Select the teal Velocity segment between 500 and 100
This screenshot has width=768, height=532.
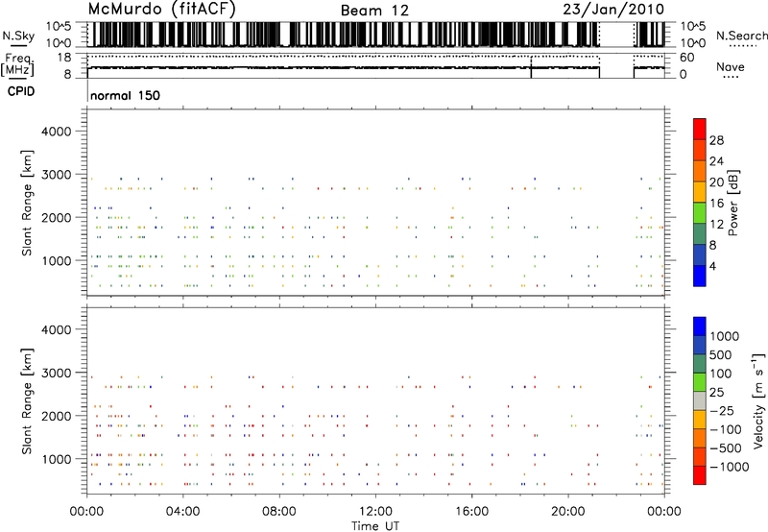700,364
